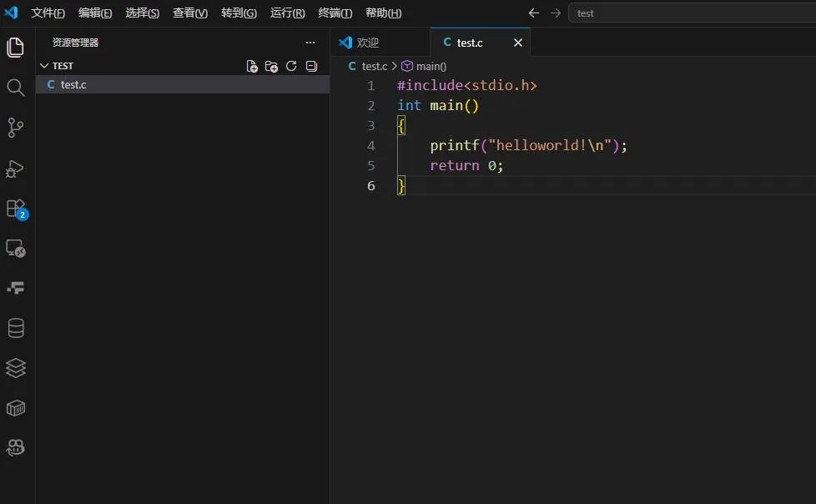This screenshot has width=816, height=504.
Task: Open the 运行(R) menu
Action: pyautogui.click(x=287, y=13)
